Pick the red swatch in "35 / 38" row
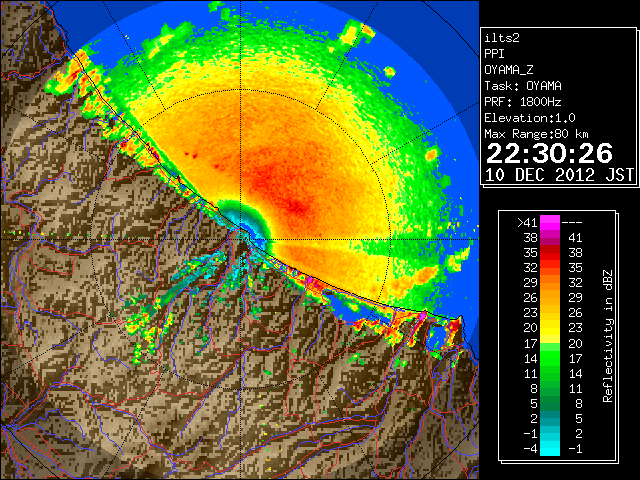Image resolution: width=640 pixels, height=480 pixels. click(x=550, y=253)
